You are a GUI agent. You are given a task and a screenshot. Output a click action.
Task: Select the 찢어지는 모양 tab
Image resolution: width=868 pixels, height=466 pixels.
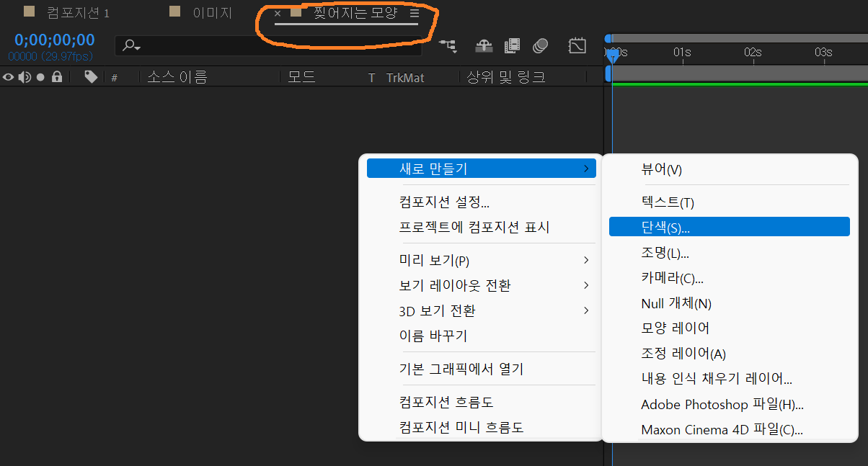[x=355, y=13]
